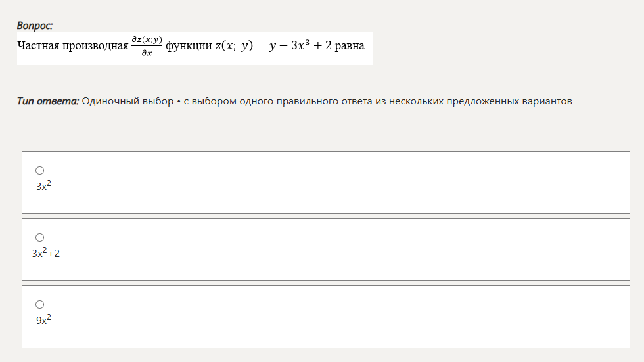The image size is (644, 362).
Task: Click the 3x³ term in the function
Action: click(300, 45)
